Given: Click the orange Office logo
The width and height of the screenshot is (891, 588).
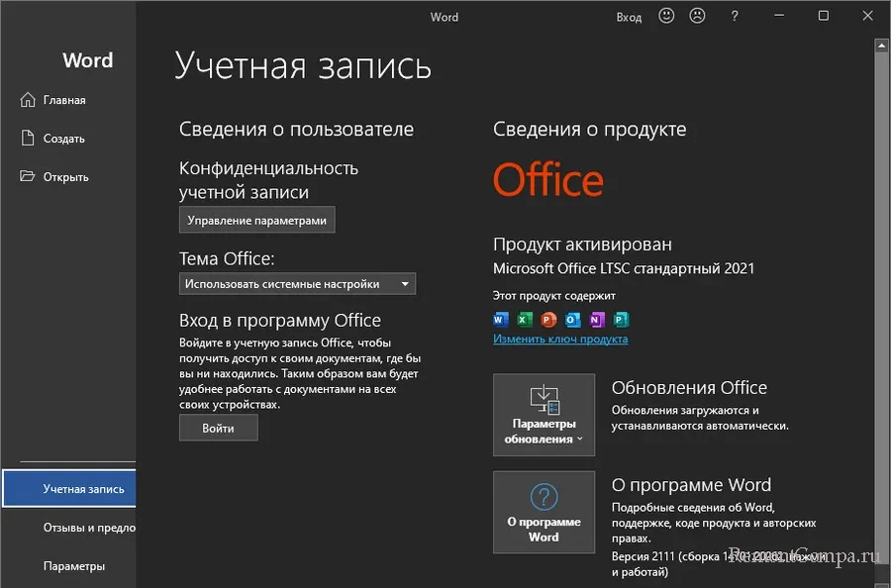Looking at the screenshot, I should 547,179.
